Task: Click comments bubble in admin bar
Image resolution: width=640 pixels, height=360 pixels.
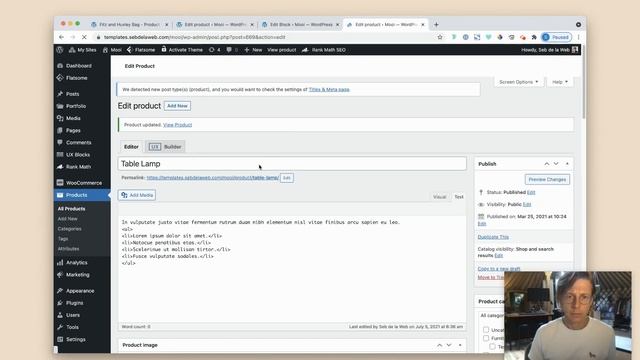Action: 231,50
